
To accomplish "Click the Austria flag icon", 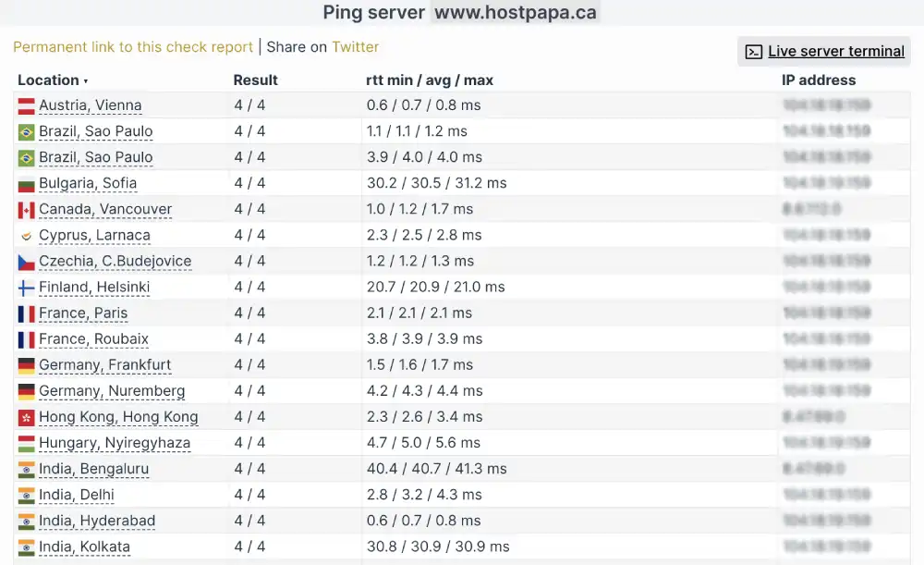I will (x=26, y=104).
